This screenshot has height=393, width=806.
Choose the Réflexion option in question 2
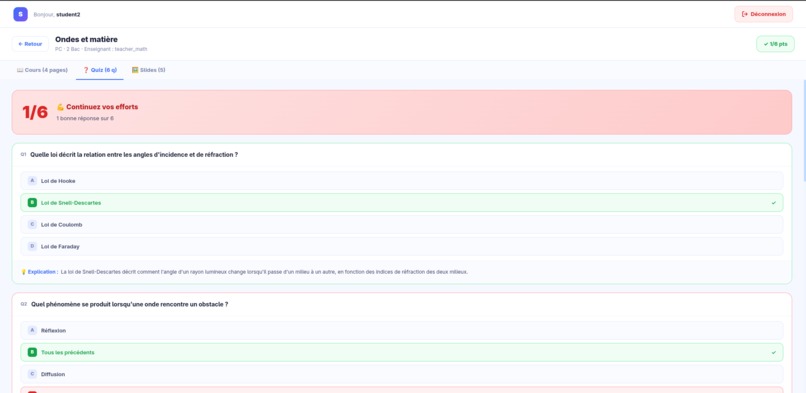pos(401,330)
